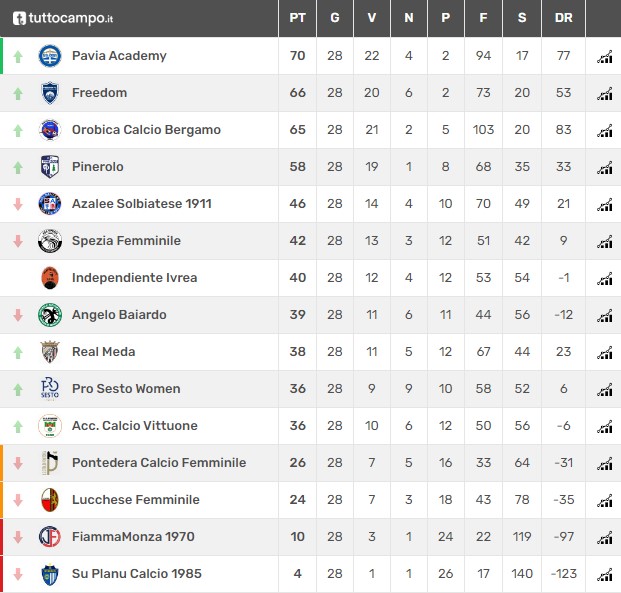Click Angelo Baiardo team name
Image resolution: width=621 pixels, height=593 pixels.
pos(119,315)
